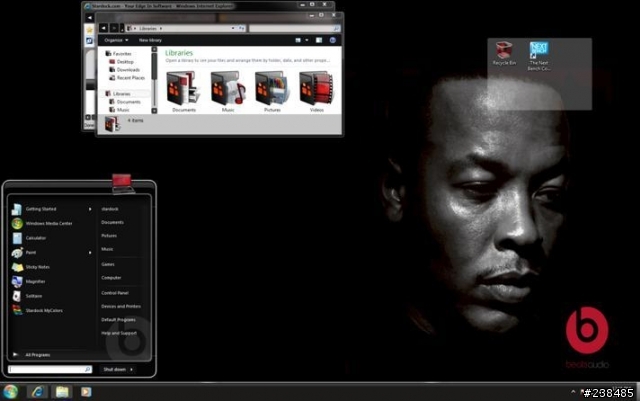Viewport: 640px width, 401px height.
Task: Open Internet Explorer taskbar icon
Action: 38,392
